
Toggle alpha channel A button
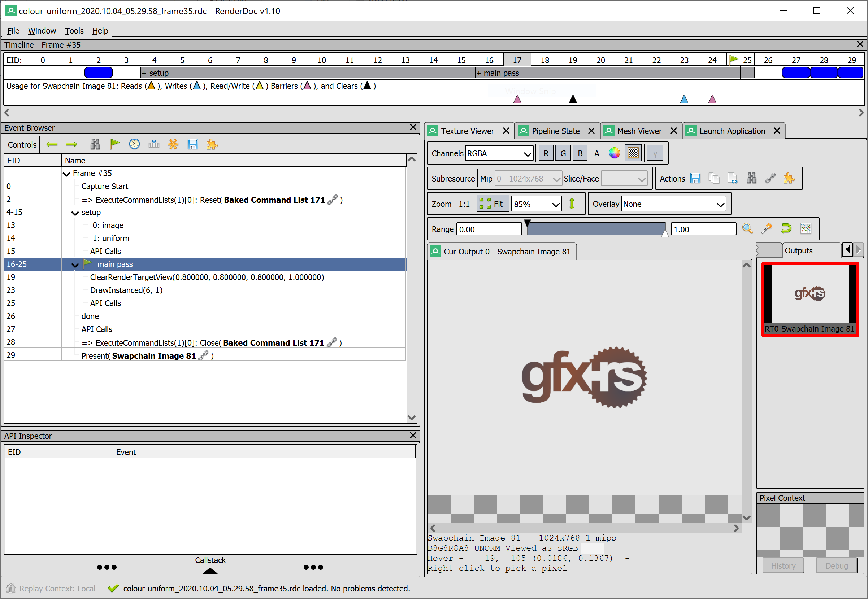[597, 153]
